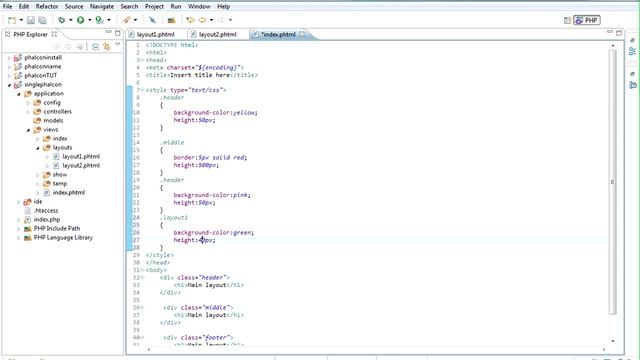Open the File menu
This screenshot has height=360, width=640.
[x=7, y=7]
